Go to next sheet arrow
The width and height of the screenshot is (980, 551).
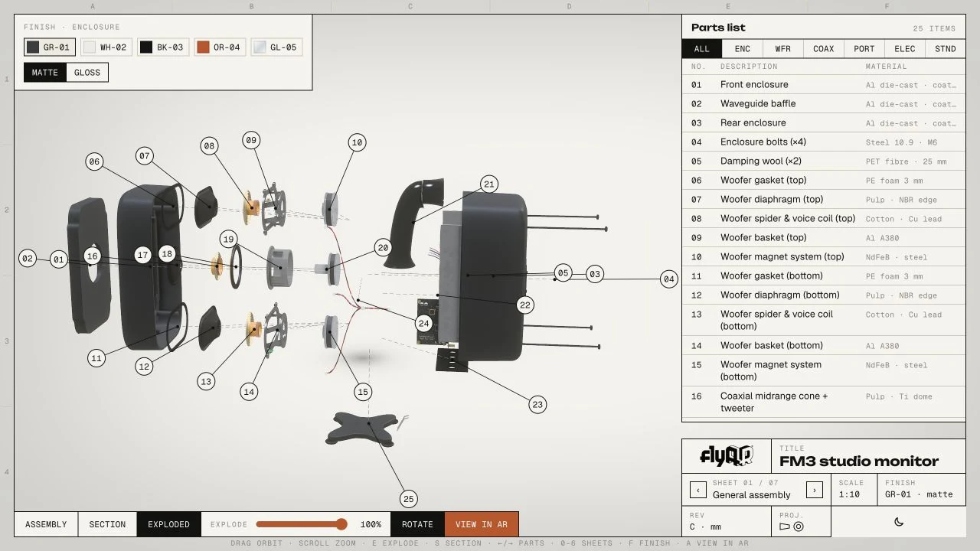[815, 489]
